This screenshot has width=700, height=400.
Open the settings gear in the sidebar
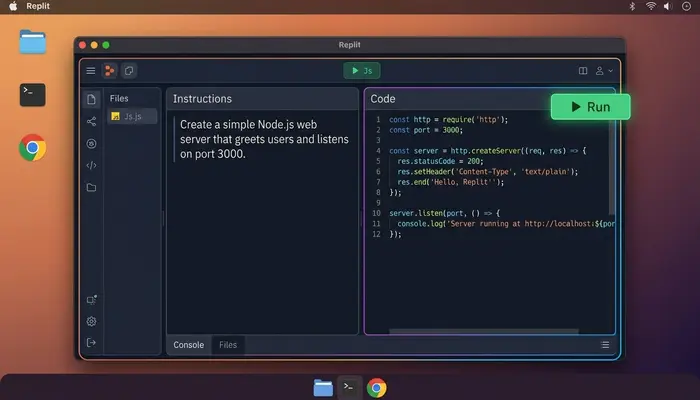(x=92, y=321)
